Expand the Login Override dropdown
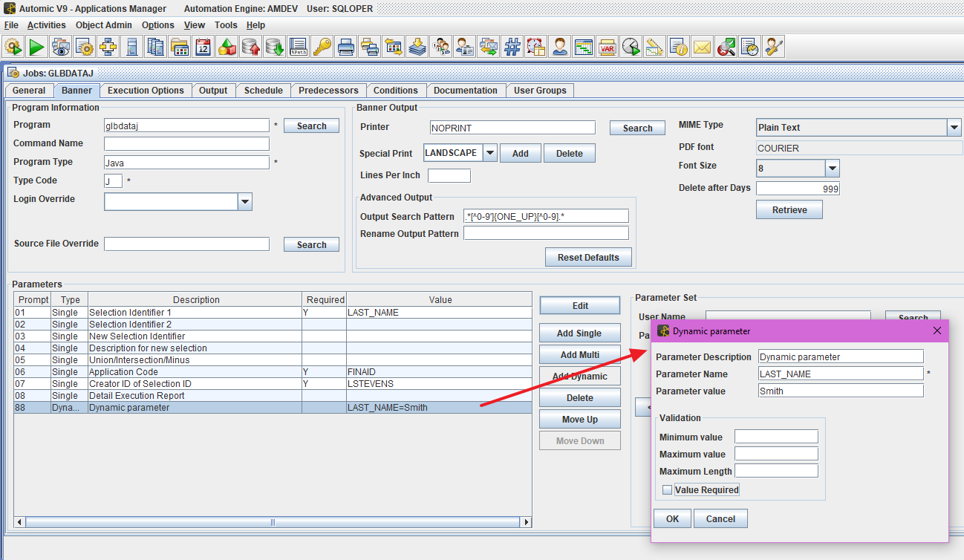 pyautogui.click(x=245, y=202)
